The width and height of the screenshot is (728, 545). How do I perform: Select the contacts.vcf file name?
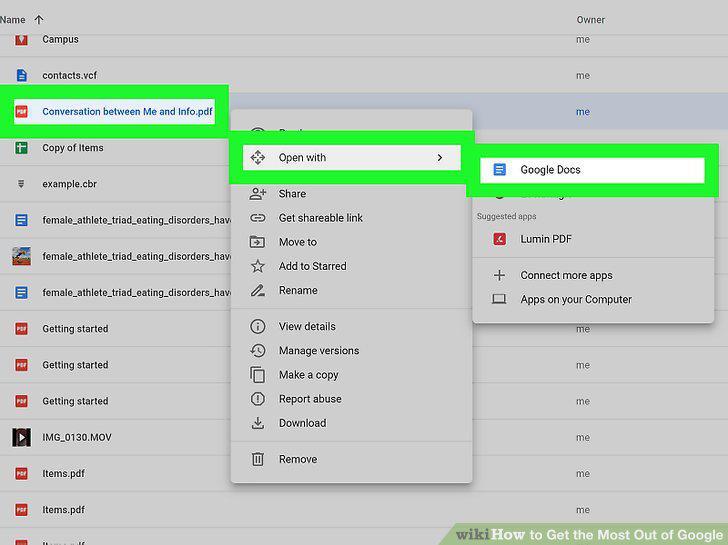[x=70, y=75]
